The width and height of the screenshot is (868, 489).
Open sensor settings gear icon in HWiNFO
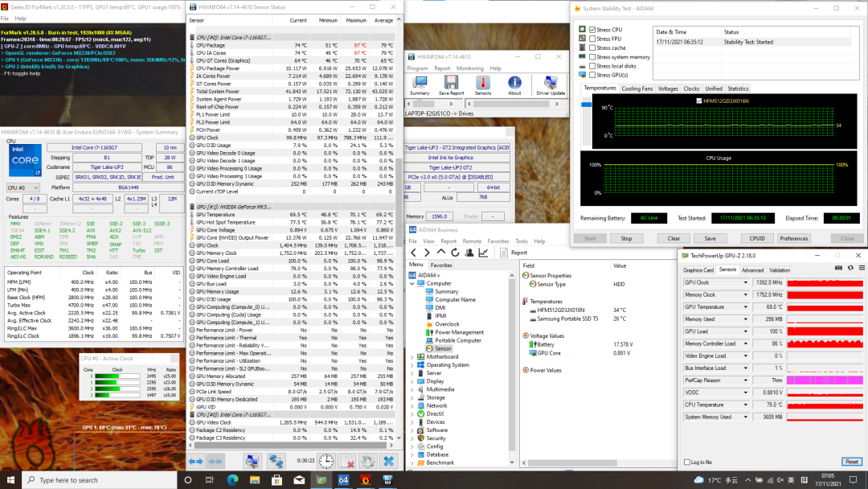tap(367, 461)
